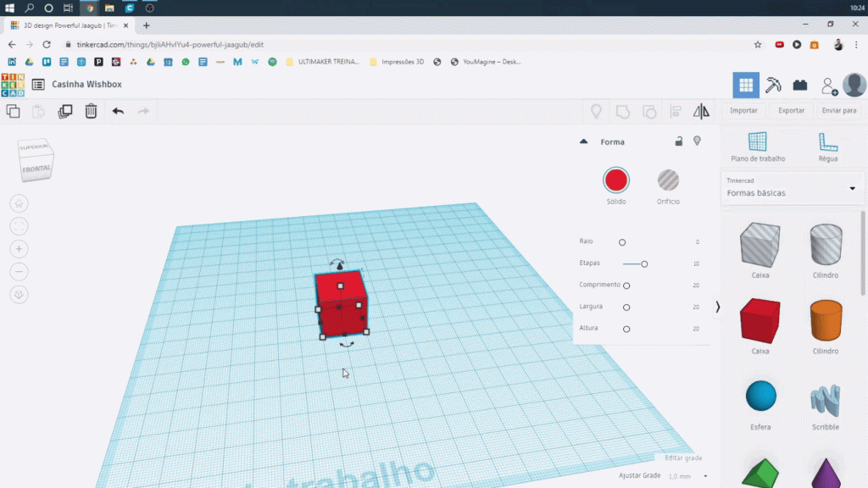The image size is (868, 488).
Task: Click the Comprimento slider handle
Action: (626, 286)
